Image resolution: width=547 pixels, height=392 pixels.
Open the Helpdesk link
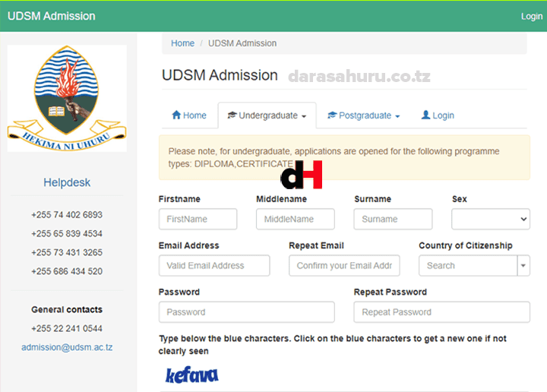coord(67,182)
